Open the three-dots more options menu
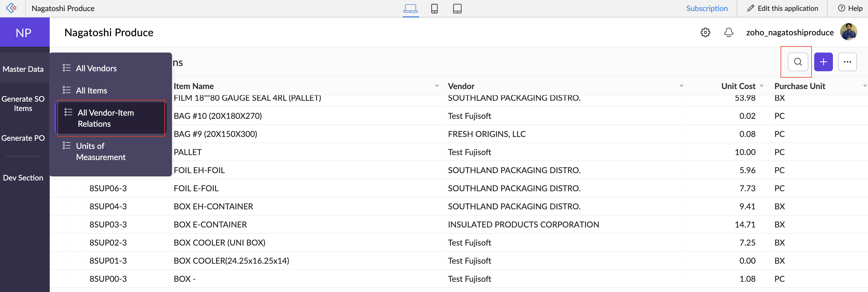 coord(847,62)
